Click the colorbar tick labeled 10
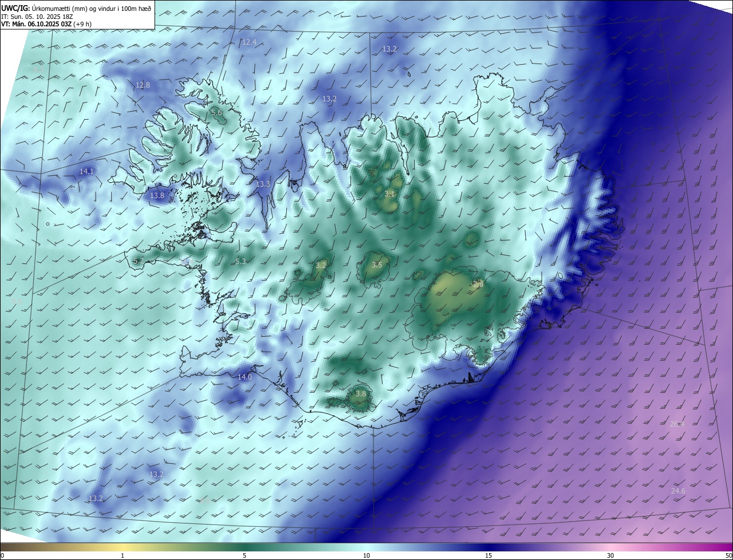This screenshot has height=560, width=733. click(x=366, y=555)
